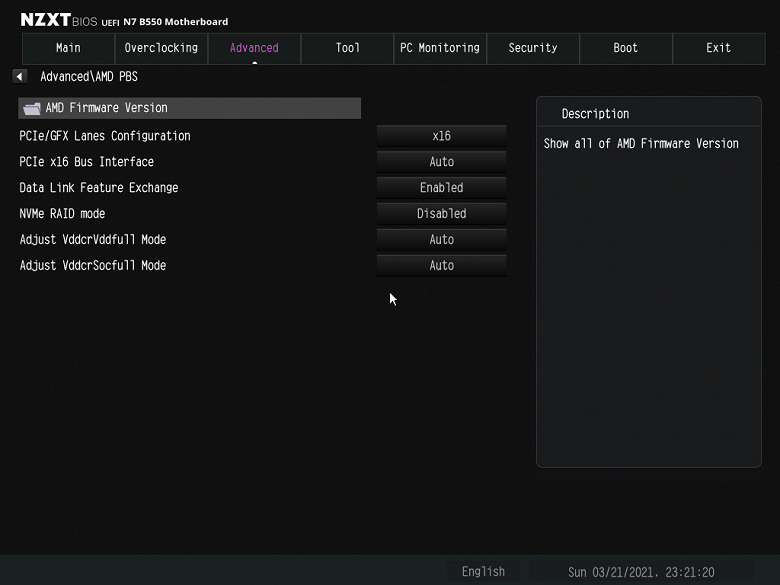
Task: Open Data Link Feature Exchange Enabled dropdown
Action: (x=442, y=188)
